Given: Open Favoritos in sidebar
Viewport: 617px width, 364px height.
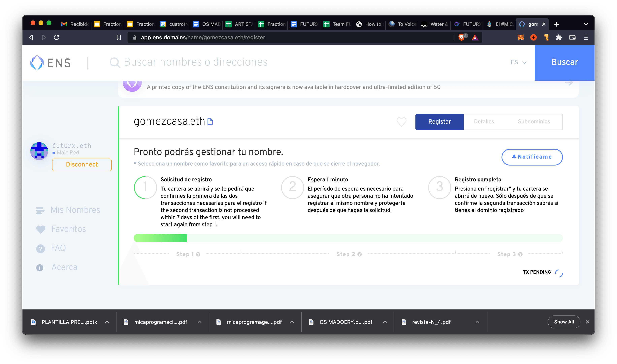Looking at the screenshot, I should 61,229.
